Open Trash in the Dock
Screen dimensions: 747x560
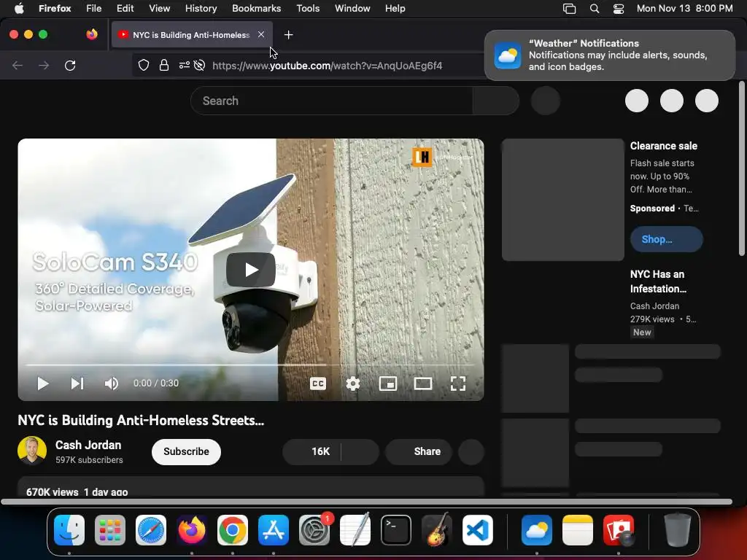point(678,530)
